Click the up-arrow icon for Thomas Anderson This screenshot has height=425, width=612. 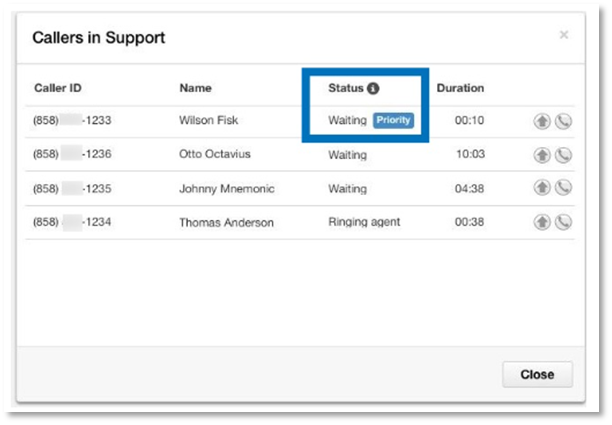click(x=542, y=222)
